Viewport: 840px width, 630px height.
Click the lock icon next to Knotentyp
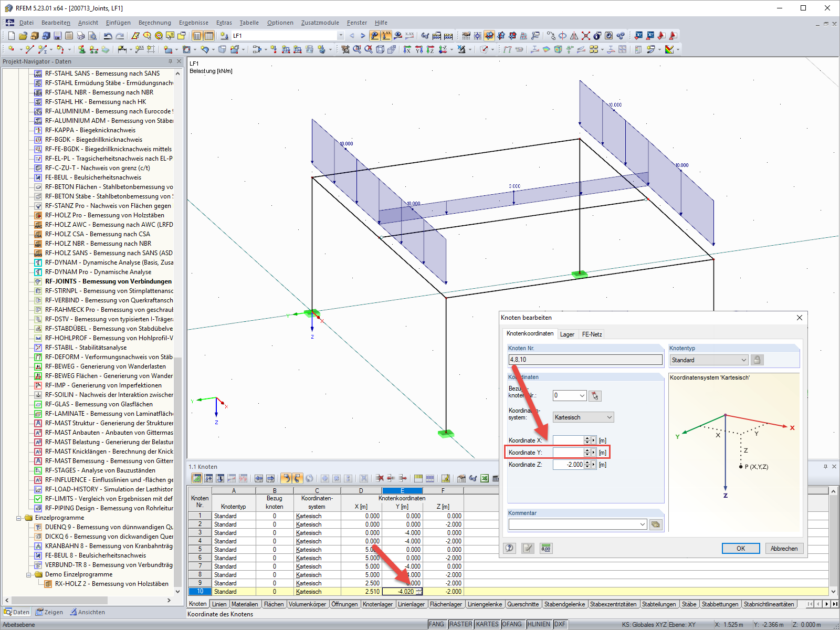[757, 360]
